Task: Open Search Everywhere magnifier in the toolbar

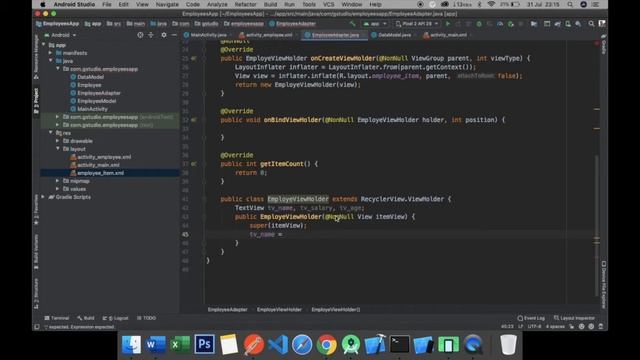Action: point(591,24)
